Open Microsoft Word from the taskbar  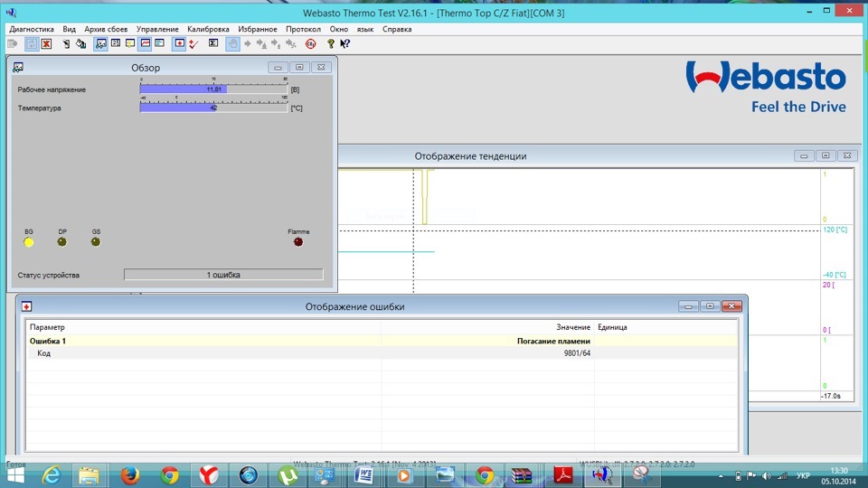click(364, 475)
